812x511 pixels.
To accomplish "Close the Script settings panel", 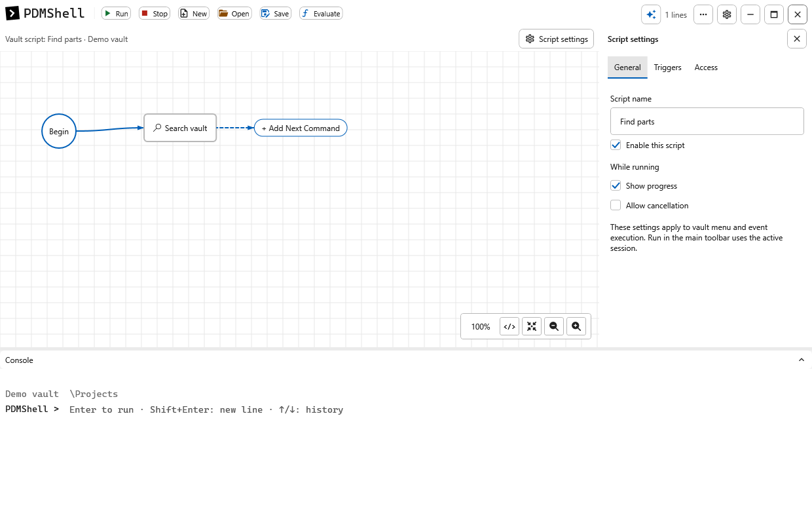I will point(797,39).
